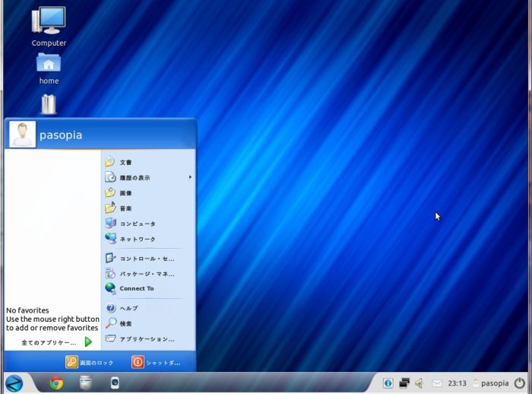The height and width of the screenshot is (394, 532).
Task: Open the pasopia user menu in tray
Action: click(491, 383)
